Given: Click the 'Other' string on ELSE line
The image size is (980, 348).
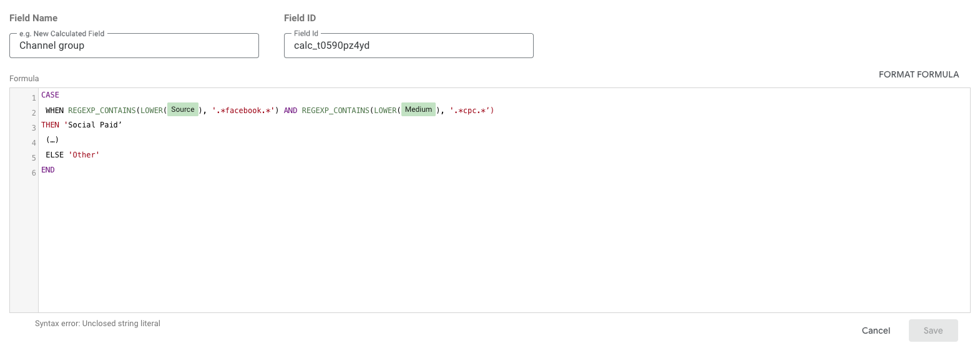Looking at the screenshot, I should pos(84,155).
